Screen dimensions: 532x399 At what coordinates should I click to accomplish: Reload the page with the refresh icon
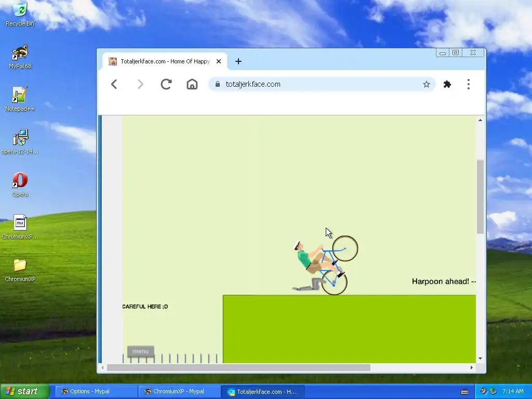(166, 84)
